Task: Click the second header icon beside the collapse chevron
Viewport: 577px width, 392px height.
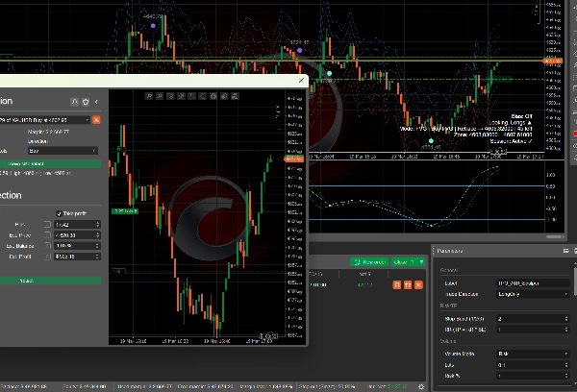Action: click(x=86, y=102)
